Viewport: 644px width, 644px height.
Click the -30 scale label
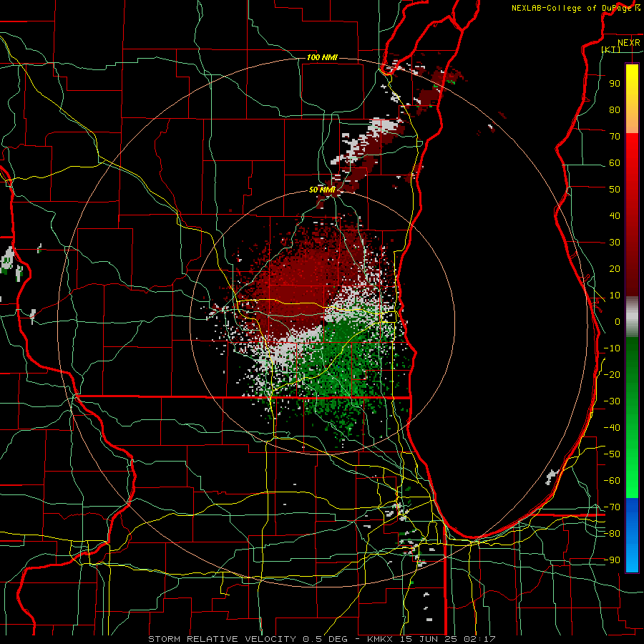(612, 401)
